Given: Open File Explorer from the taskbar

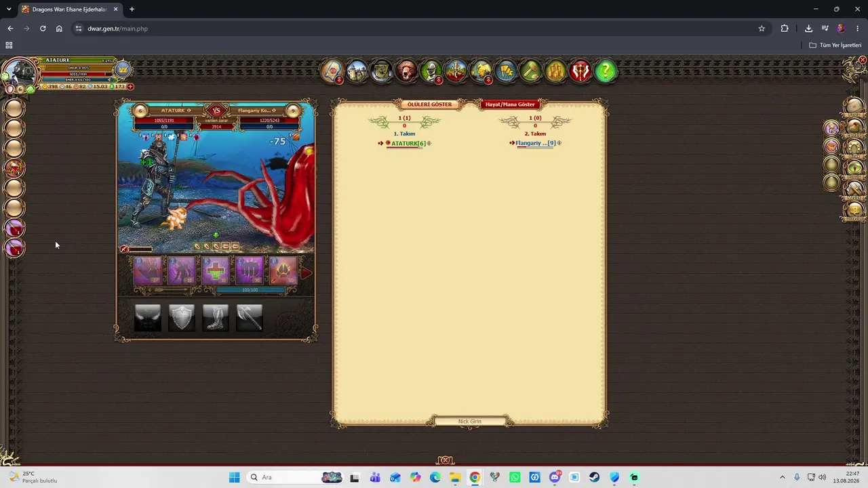Looking at the screenshot, I should (x=455, y=477).
